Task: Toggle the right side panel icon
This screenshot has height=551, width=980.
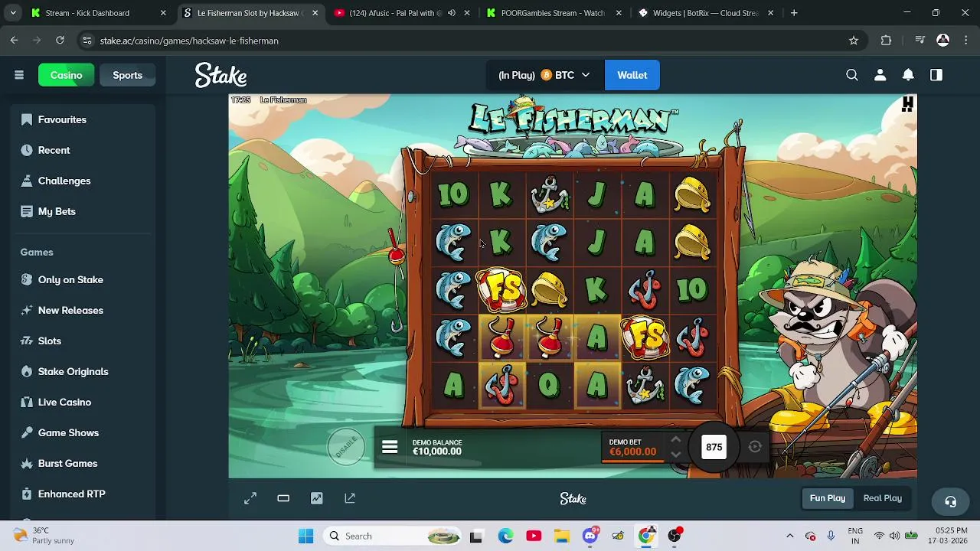Action: [936, 75]
